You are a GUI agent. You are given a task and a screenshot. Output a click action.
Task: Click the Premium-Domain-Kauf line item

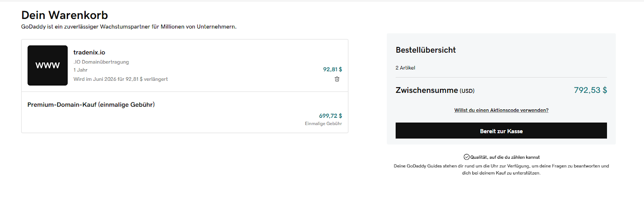(x=91, y=105)
